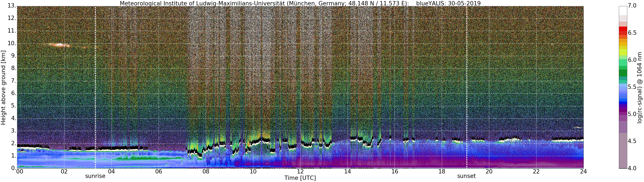Viewport: 644px width, 182px height.
Task: Click the time axis tick label '00'
Action: [19, 172]
